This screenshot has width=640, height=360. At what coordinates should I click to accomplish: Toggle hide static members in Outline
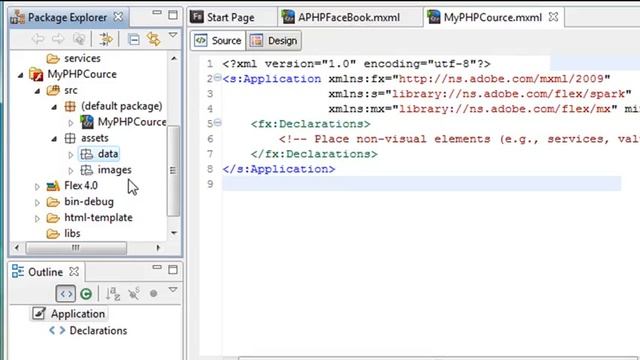point(134,293)
